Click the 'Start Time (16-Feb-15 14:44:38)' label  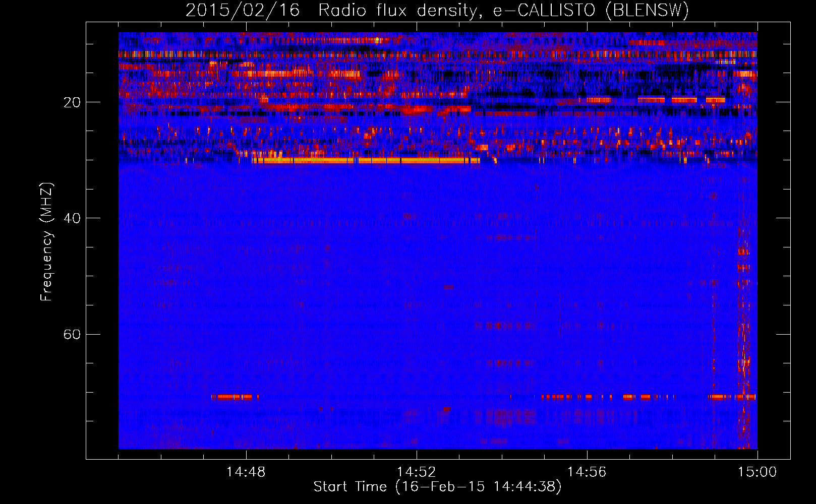coord(437,487)
